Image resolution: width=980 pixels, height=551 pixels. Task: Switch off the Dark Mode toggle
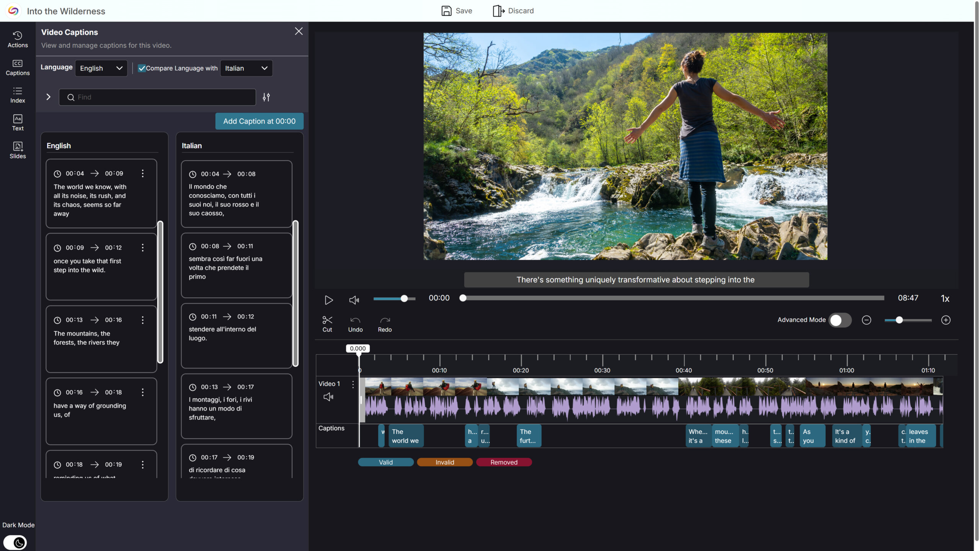tap(15, 542)
